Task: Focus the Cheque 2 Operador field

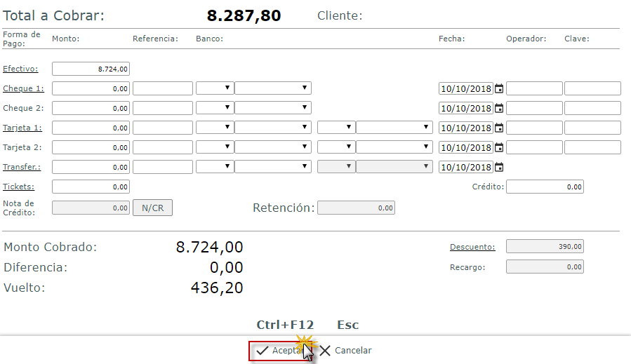Action: tap(534, 108)
